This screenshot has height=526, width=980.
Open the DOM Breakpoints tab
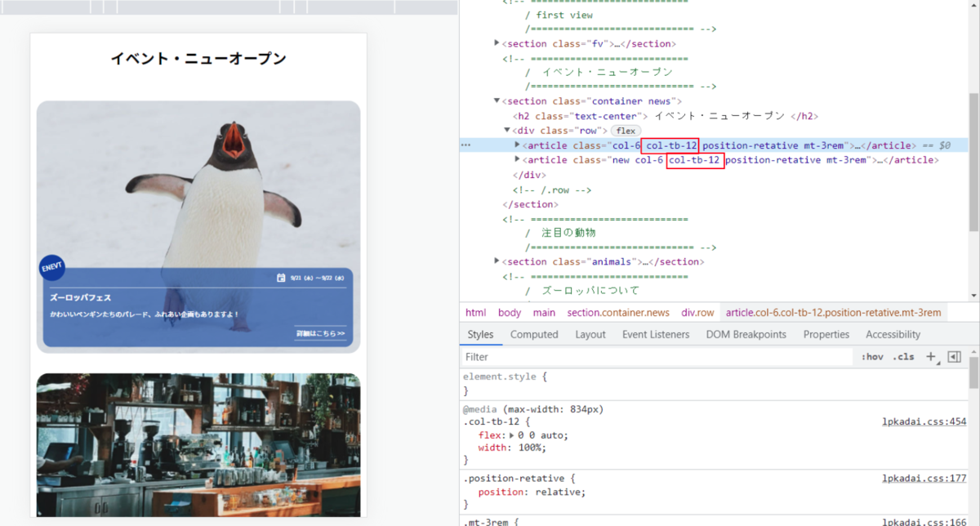point(746,334)
